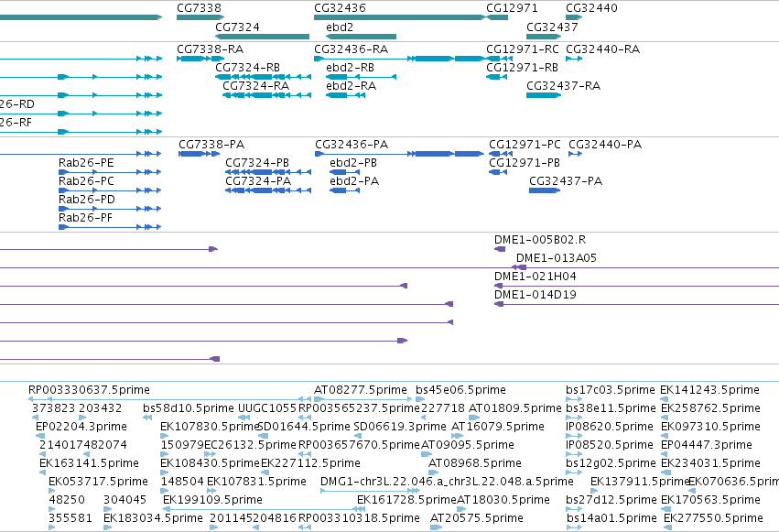Image resolution: width=779 pixels, height=532 pixels.
Task: Click the CG32437 gene bar glyph
Action: click(544, 37)
